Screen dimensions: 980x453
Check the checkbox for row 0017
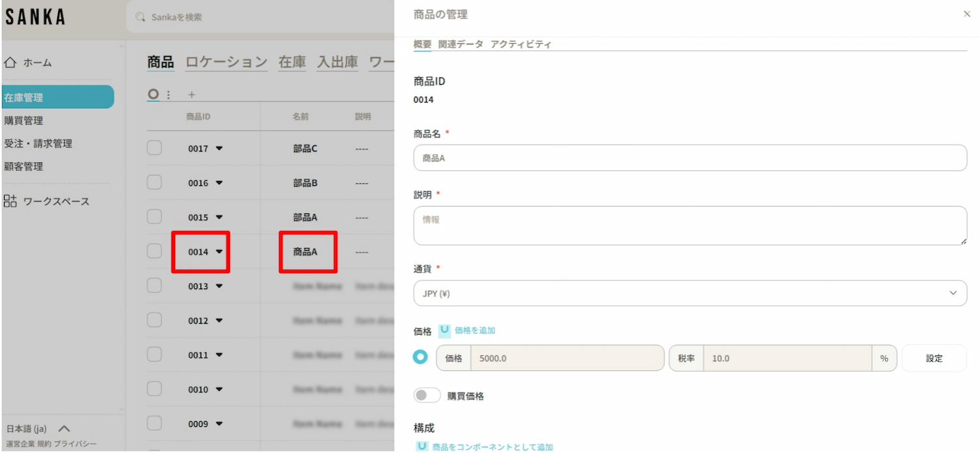(x=154, y=148)
